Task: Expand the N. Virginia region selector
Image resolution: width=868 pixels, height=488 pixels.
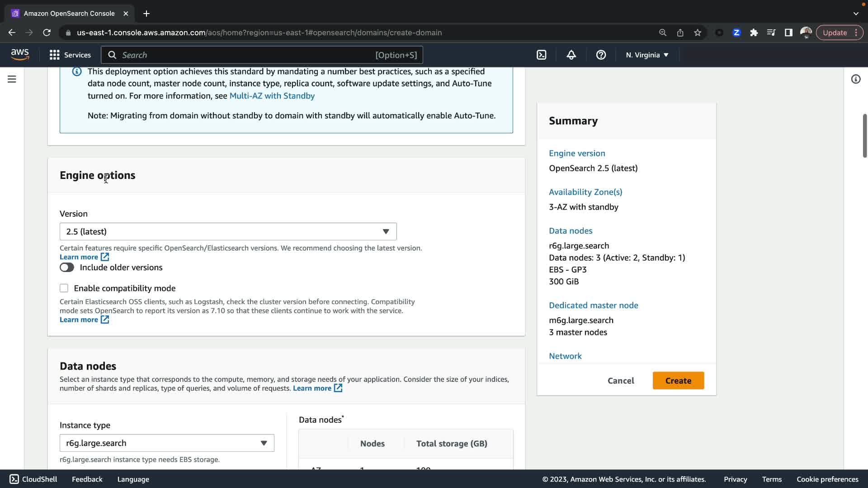Action: tap(647, 55)
